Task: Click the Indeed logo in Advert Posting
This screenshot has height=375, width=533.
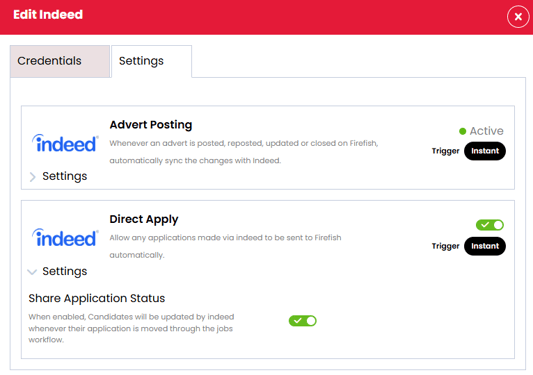Action: coord(65,143)
